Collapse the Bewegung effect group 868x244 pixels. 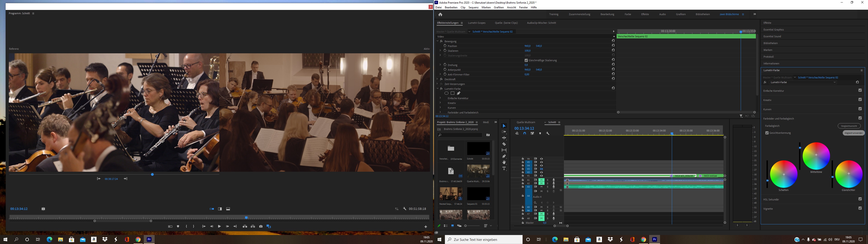[x=437, y=41]
